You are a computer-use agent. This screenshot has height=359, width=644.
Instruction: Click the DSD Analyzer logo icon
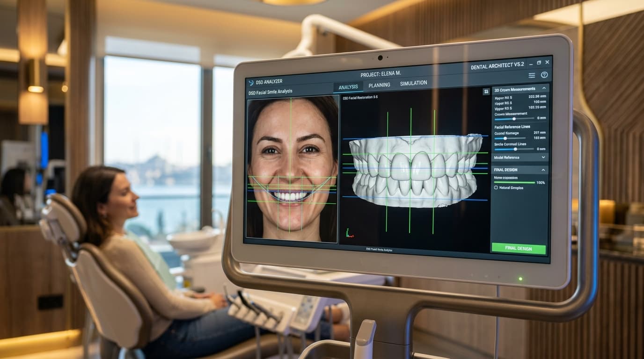click(x=251, y=83)
